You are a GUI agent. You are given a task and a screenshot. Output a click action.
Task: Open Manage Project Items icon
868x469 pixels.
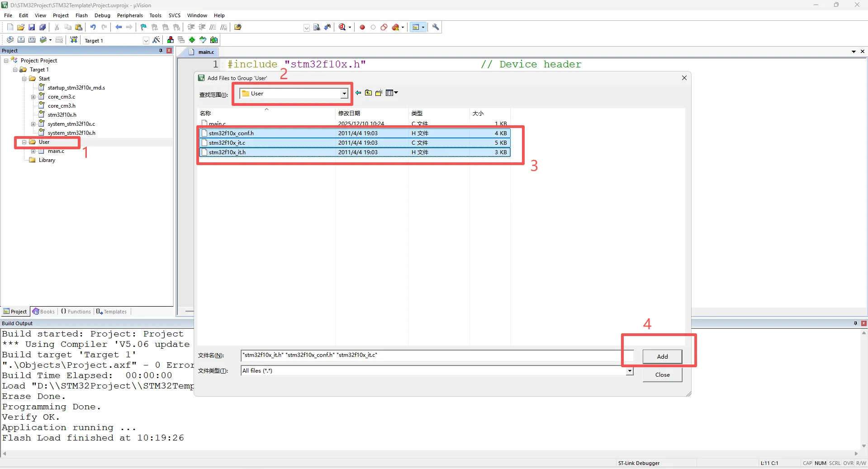[x=171, y=40]
